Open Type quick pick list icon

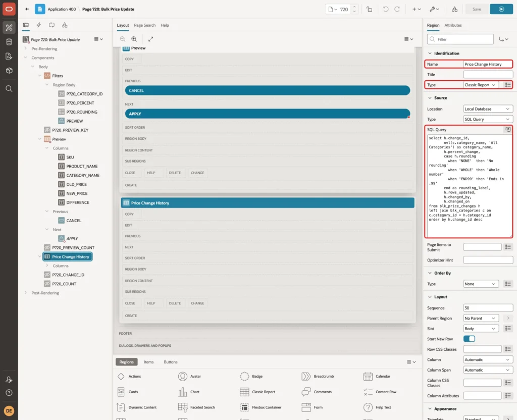[508, 85]
